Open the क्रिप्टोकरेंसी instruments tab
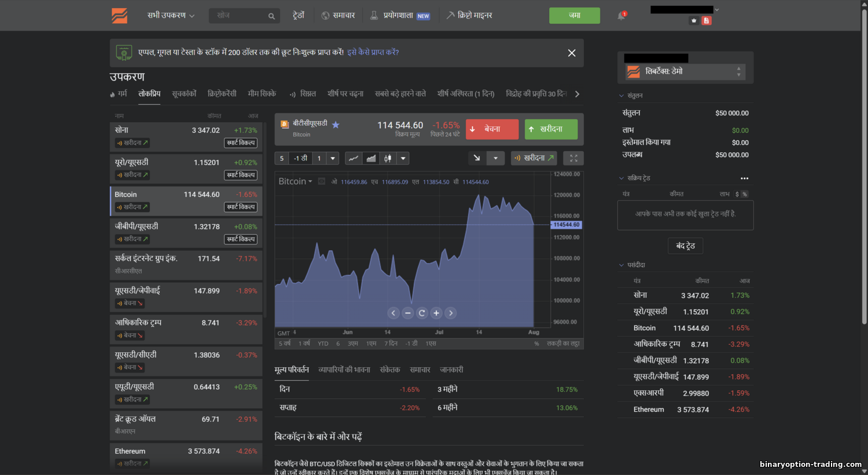The width and height of the screenshot is (868, 475). [222, 94]
